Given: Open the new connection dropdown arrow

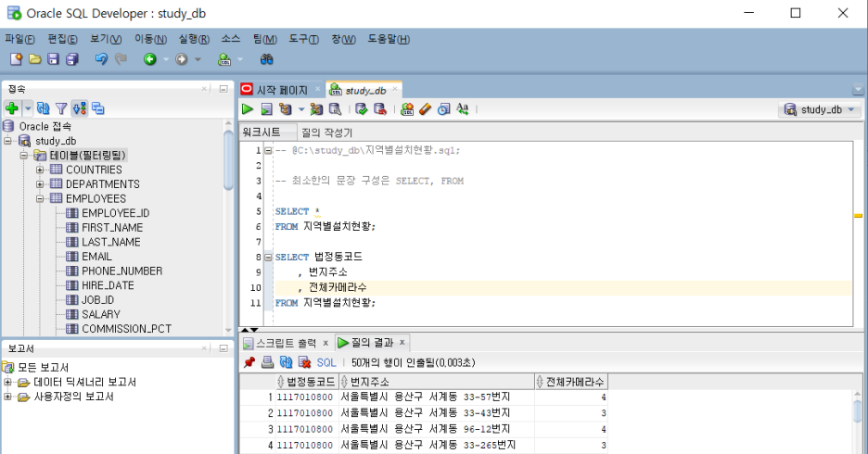Looking at the screenshot, I should [x=28, y=108].
